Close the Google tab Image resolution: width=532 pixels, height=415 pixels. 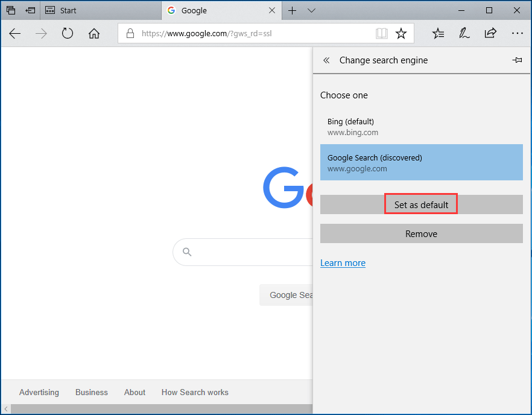[272, 10]
